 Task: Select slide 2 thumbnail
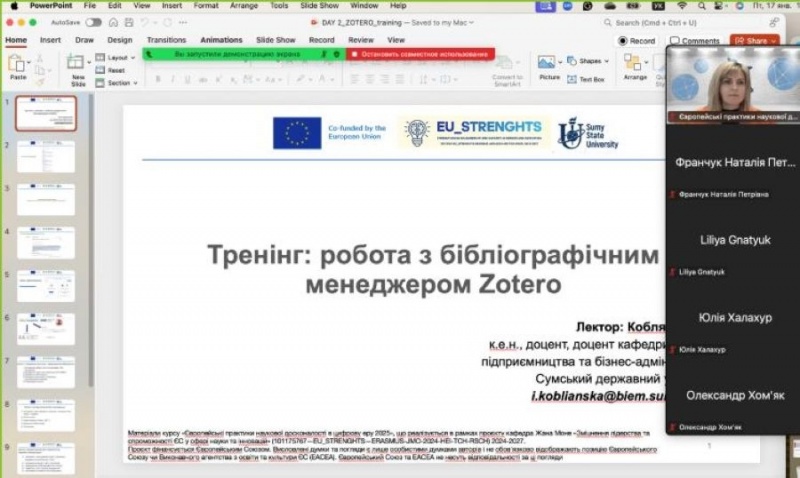pyautogui.click(x=46, y=157)
